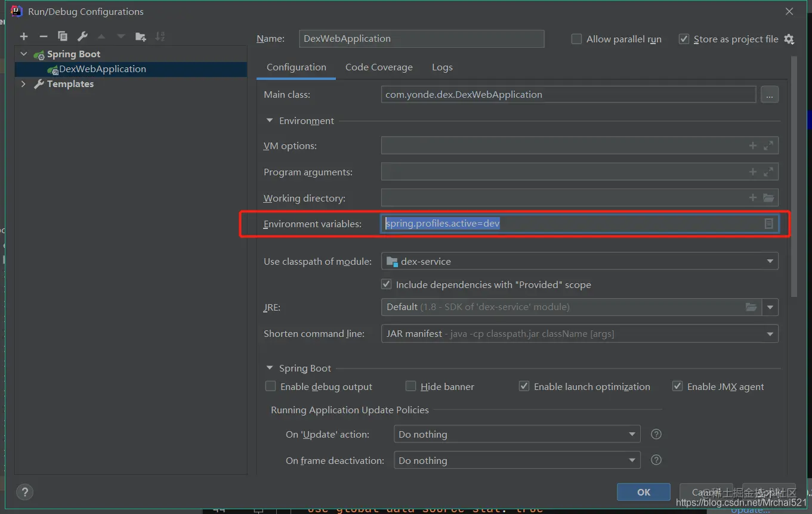
Task: Expand the Program arguments field editor
Action: coord(768,172)
